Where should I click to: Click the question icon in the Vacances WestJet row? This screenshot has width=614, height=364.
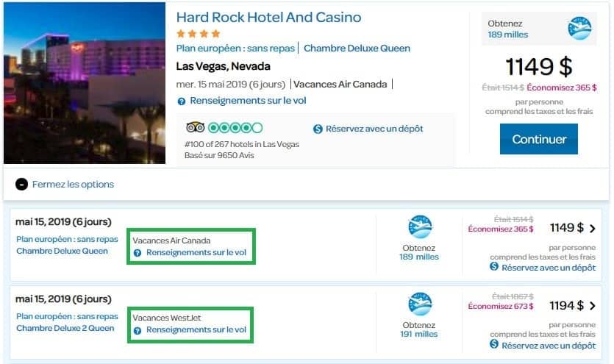tap(138, 330)
